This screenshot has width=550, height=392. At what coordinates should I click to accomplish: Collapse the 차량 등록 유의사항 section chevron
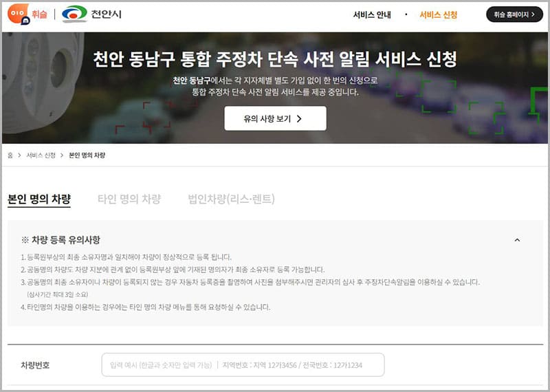[x=517, y=240]
